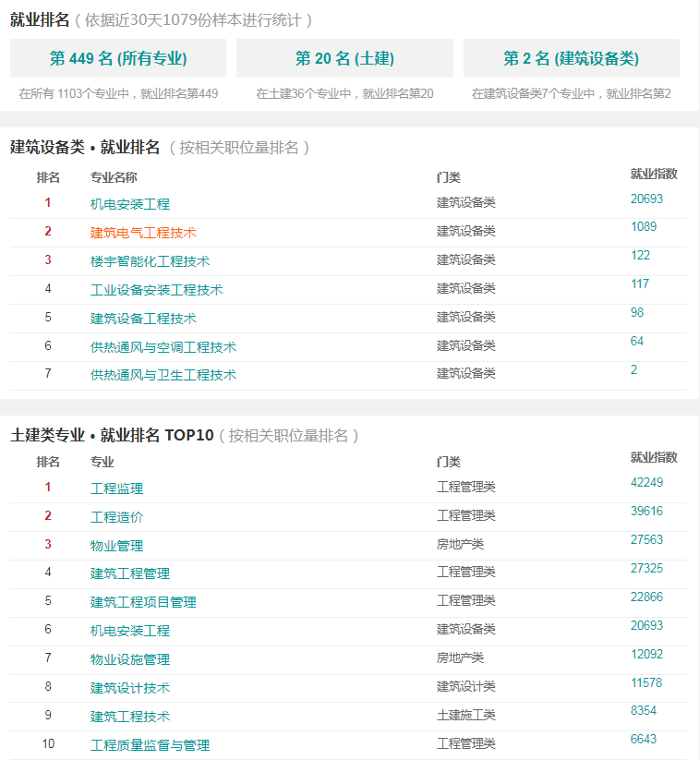
Task: Open the 建筑工程管理 major link
Action: coord(130,573)
